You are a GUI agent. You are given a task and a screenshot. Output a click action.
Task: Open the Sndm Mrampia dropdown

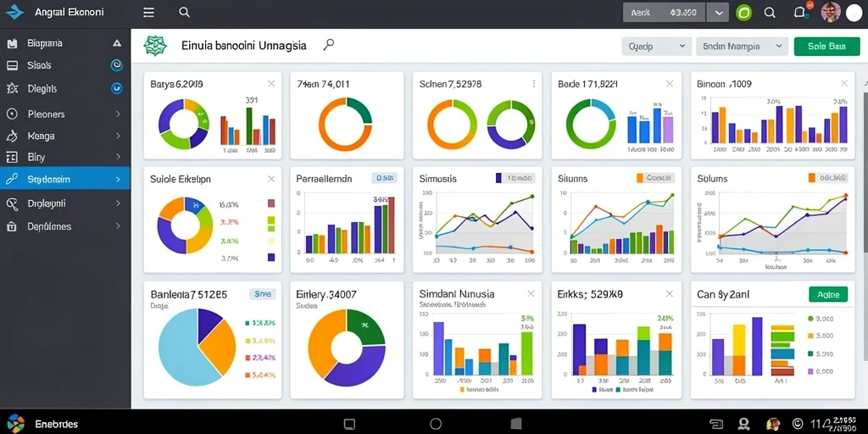pyautogui.click(x=742, y=47)
